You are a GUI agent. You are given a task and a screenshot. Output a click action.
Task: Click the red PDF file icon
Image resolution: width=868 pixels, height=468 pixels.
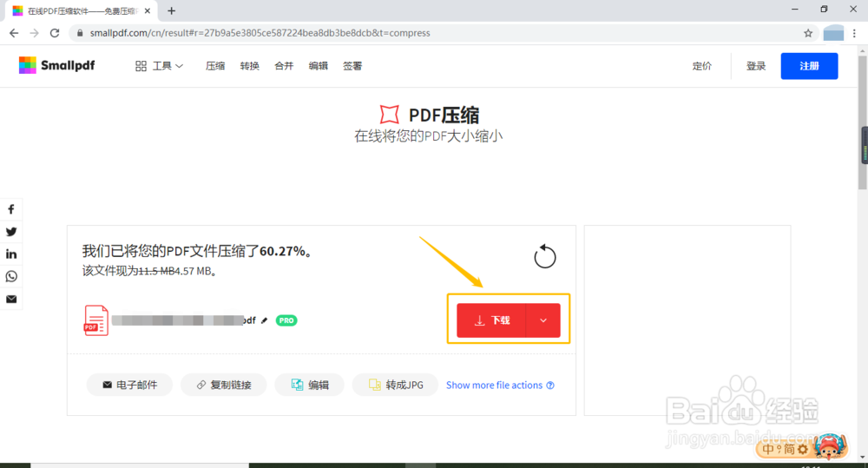(x=95, y=320)
